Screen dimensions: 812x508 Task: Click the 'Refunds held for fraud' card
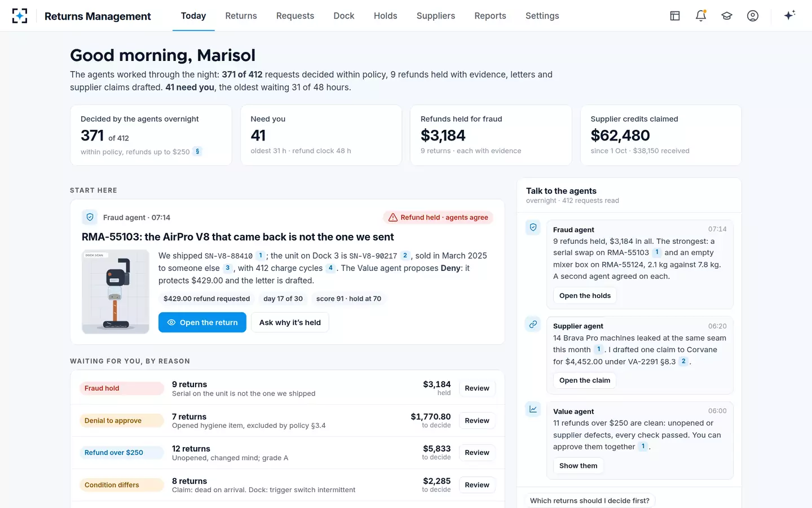coord(491,135)
